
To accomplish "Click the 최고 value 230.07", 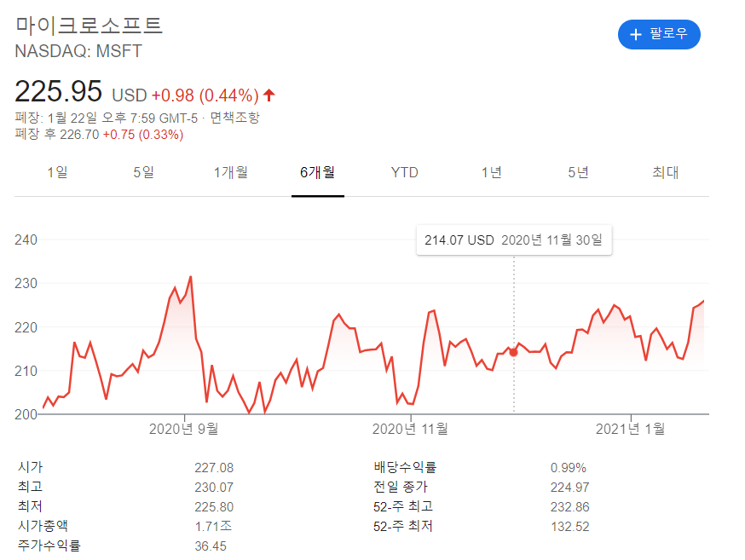I will coord(214,488).
